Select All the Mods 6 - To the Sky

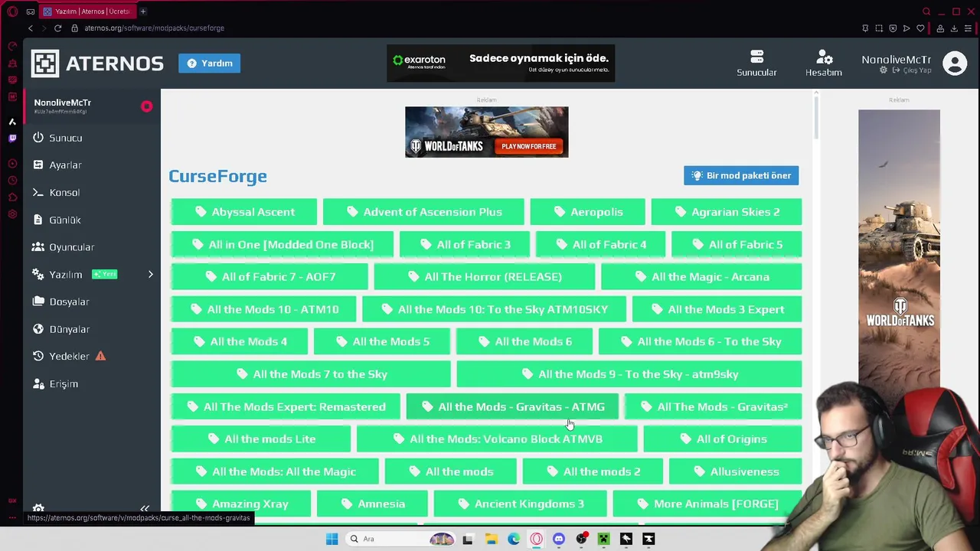coord(701,342)
